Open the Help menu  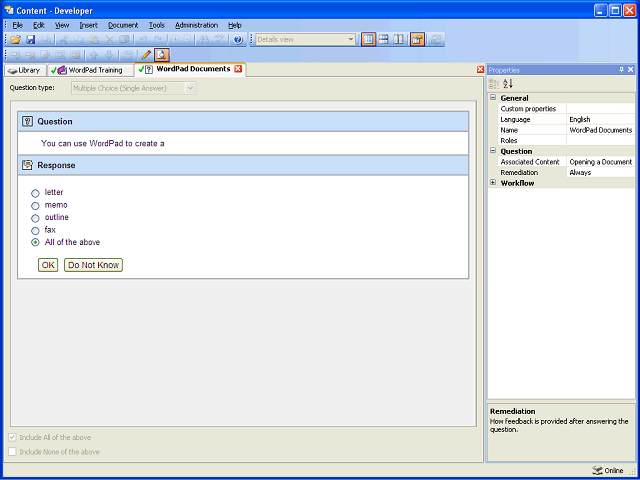[x=235, y=25]
